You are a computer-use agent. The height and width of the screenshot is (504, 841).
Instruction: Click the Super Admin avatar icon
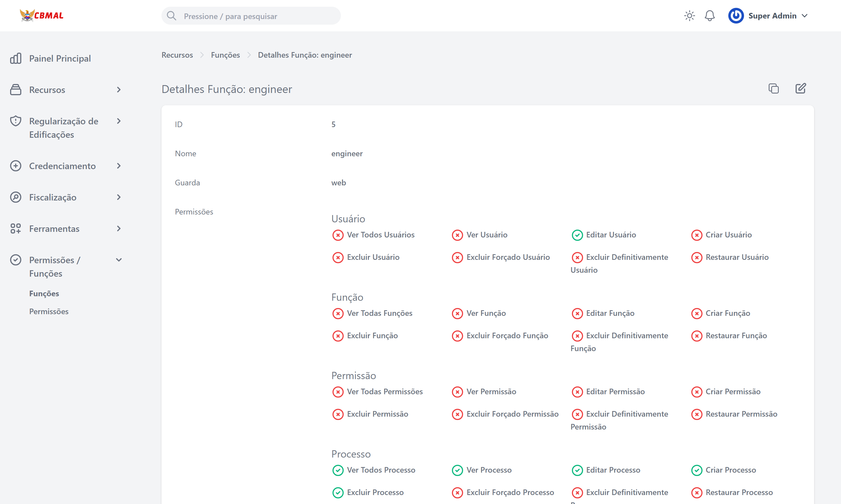736,16
